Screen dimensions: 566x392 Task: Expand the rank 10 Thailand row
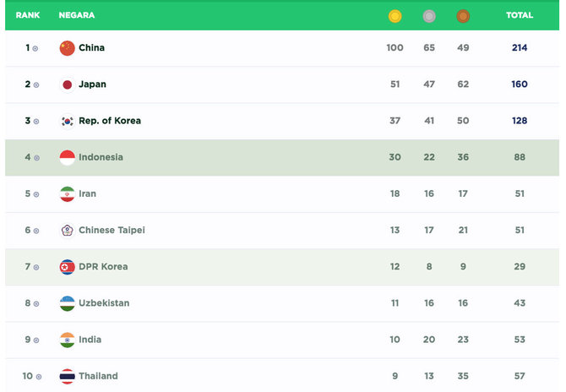pos(39,377)
